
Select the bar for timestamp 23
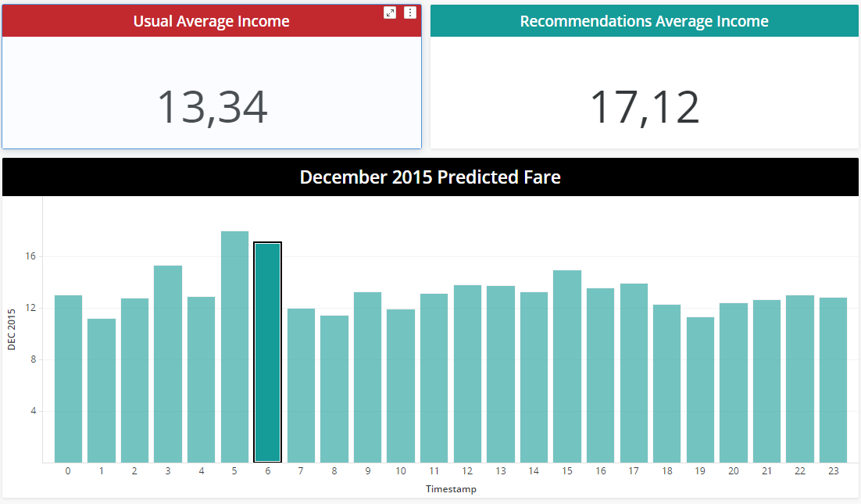pos(833,380)
